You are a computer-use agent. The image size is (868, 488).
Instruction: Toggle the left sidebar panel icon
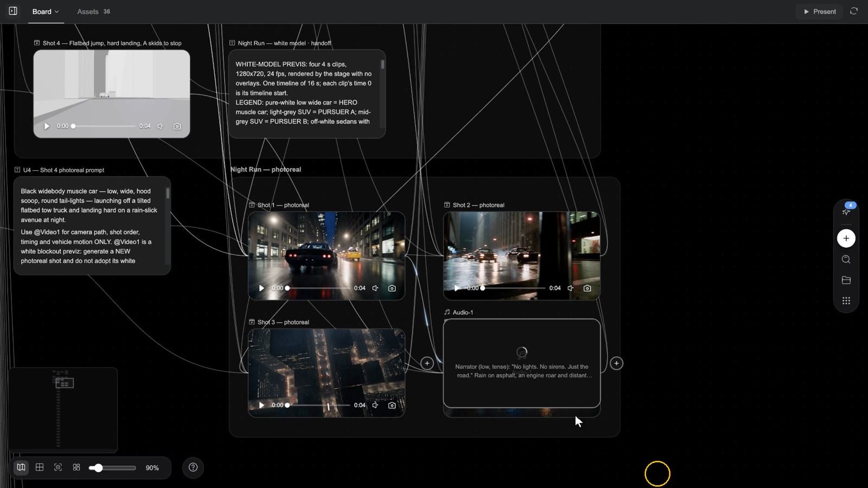[x=13, y=11]
